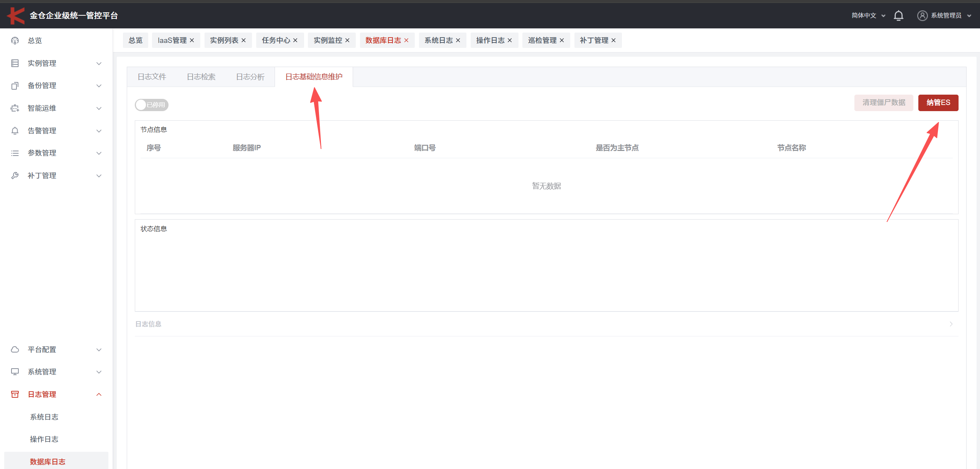Switch to the 日志分析 tab
The height and width of the screenshot is (469, 980).
(x=250, y=77)
